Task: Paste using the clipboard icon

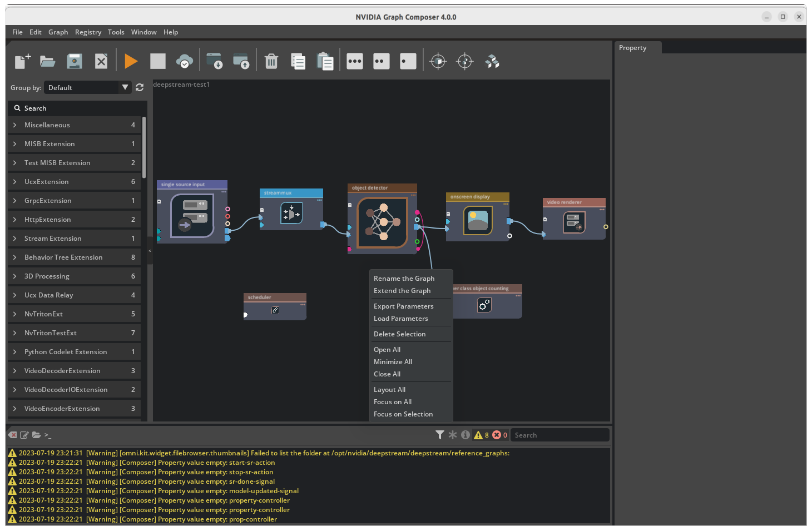Action: click(325, 61)
